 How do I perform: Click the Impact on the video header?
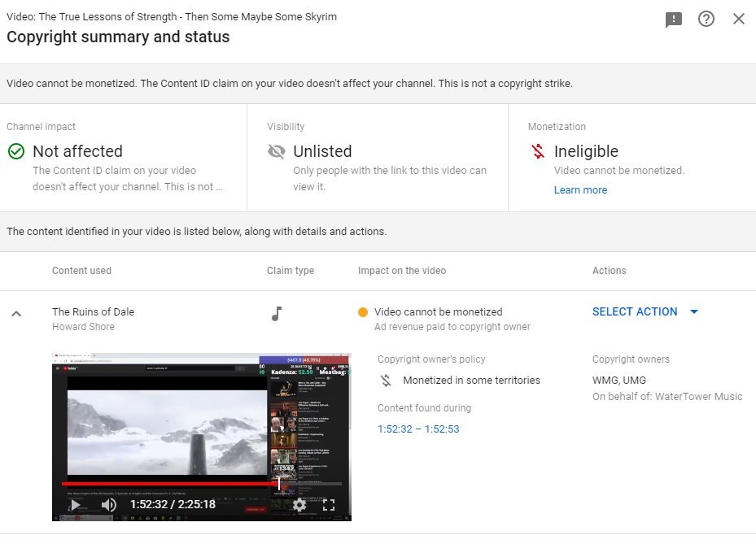point(402,271)
